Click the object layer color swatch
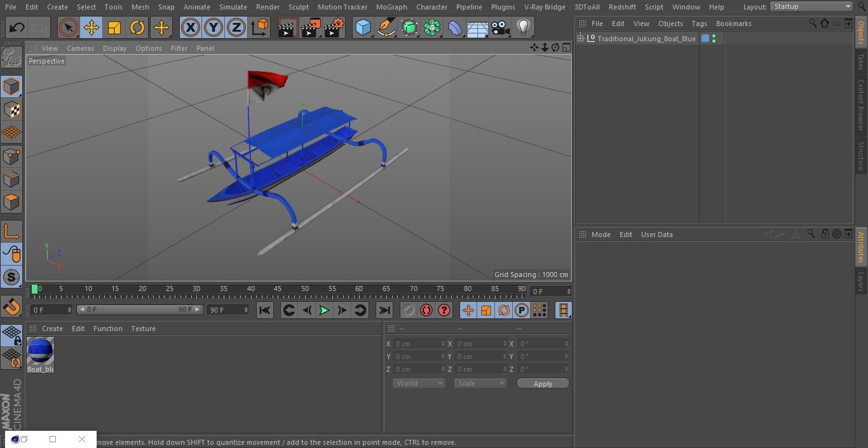 coord(705,39)
